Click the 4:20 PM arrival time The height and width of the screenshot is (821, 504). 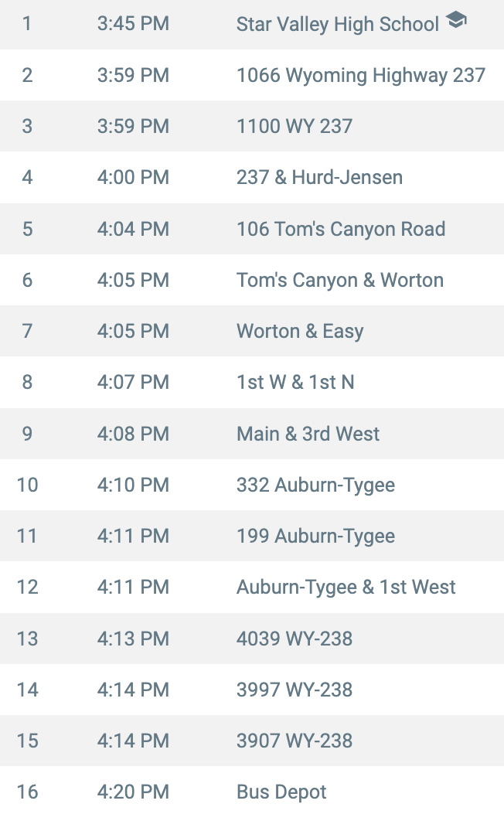point(133,792)
